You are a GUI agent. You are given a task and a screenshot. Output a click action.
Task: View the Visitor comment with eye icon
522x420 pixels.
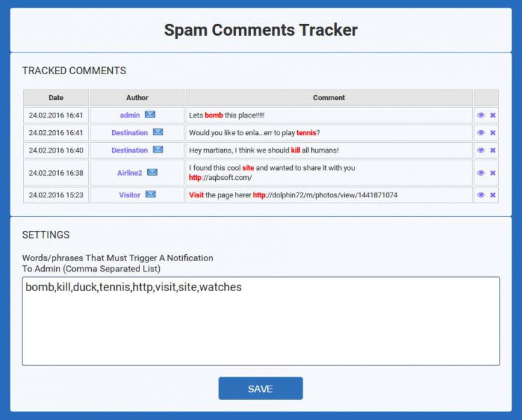(x=481, y=195)
